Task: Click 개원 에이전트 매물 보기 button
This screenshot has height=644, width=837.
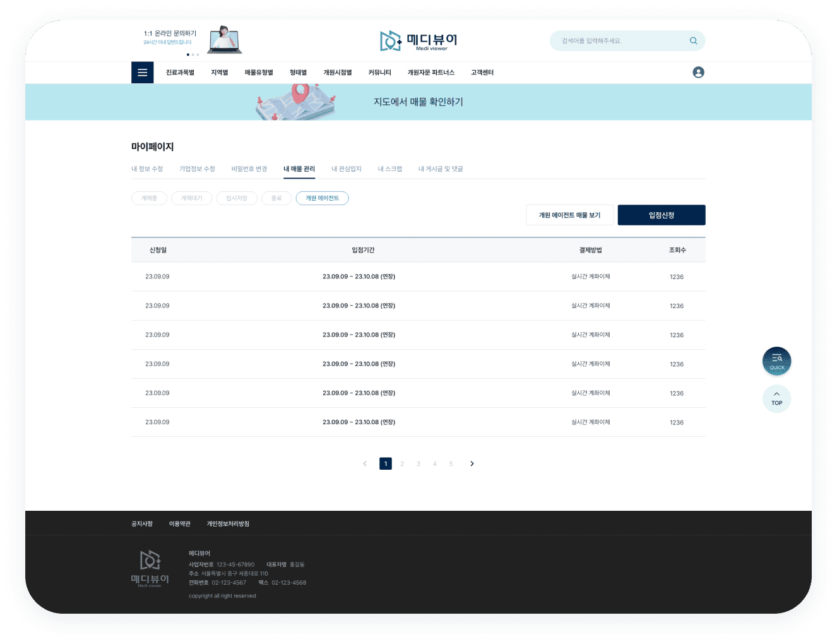Action: click(x=569, y=215)
